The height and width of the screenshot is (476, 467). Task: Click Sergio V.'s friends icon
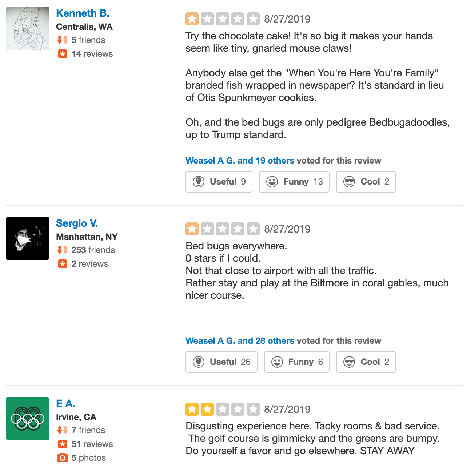coord(62,250)
